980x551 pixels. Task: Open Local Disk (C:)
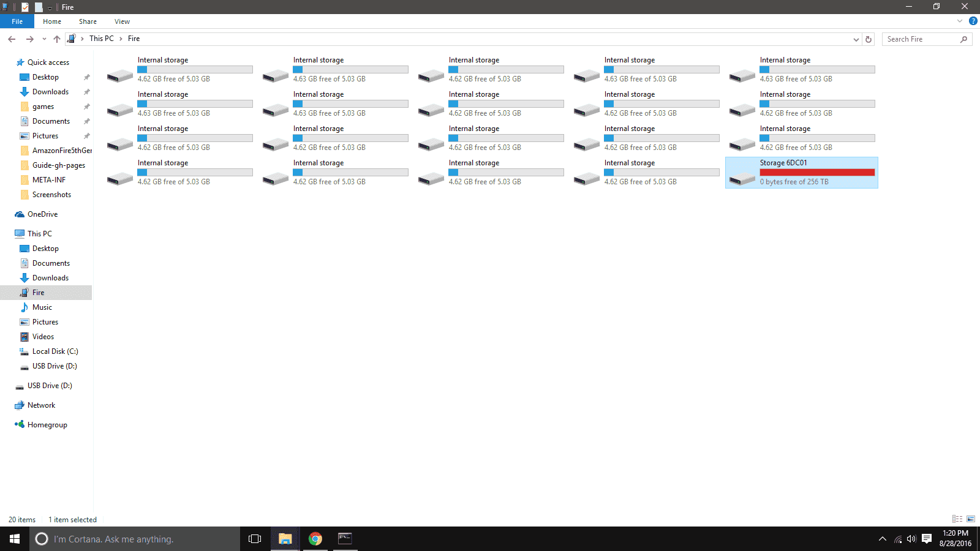click(55, 351)
